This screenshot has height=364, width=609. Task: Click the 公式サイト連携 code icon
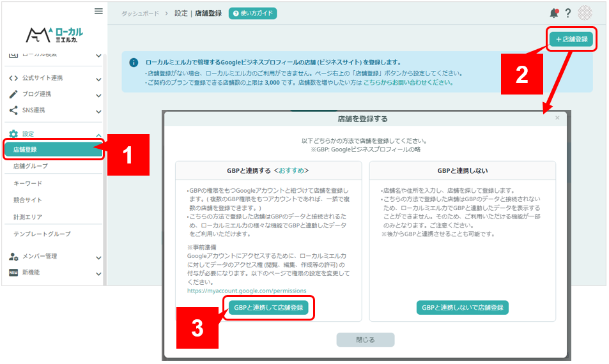click(13, 79)
